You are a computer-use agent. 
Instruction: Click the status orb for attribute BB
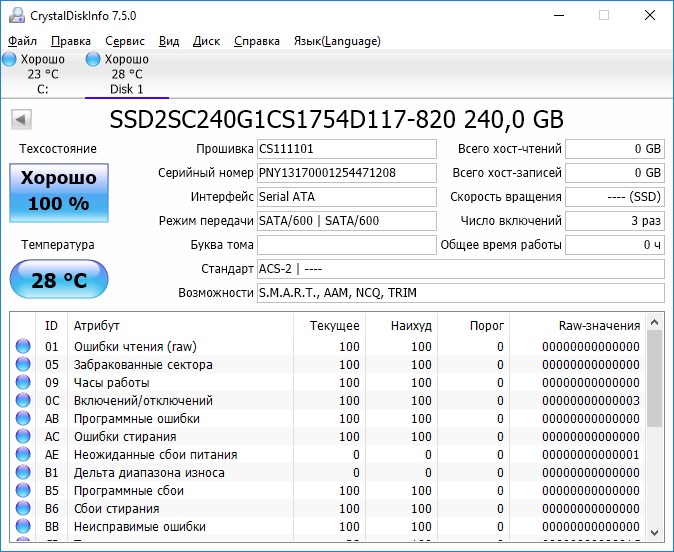pyautogui.click(x=23, y=527)
